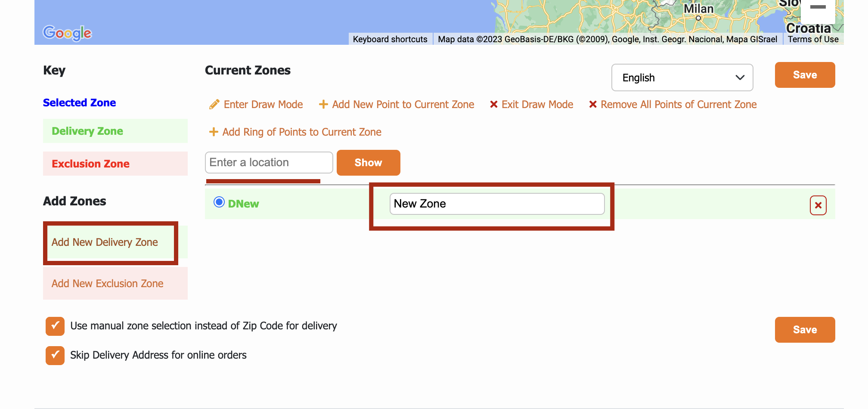Image resolution: width=868 pixels, height=409 pixels.
Task: Click the Google logo on the map
Action: [67, 33]
